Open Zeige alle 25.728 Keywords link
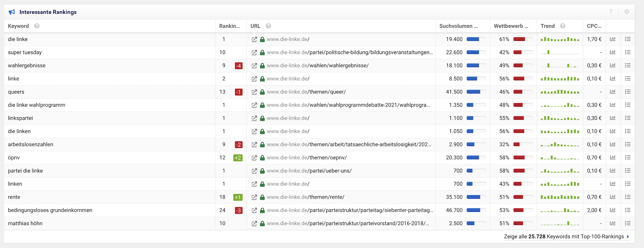The image size is (644, 248). (x=566, y=237)
